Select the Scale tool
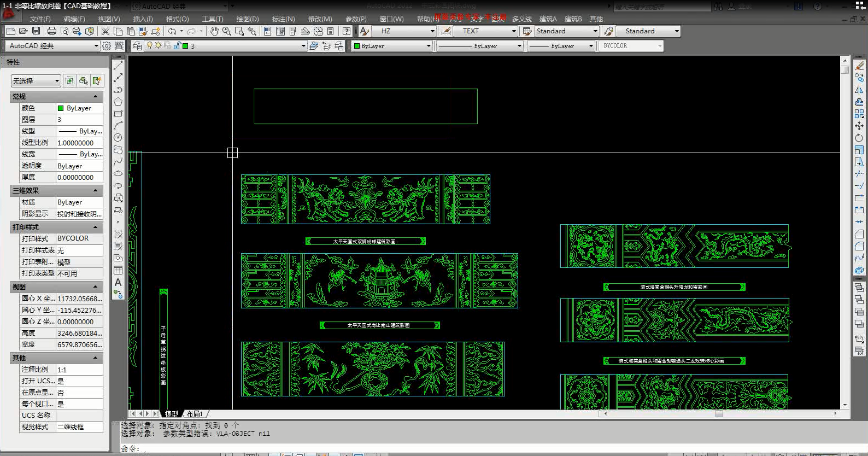868x456 pixels. [859, 150]
